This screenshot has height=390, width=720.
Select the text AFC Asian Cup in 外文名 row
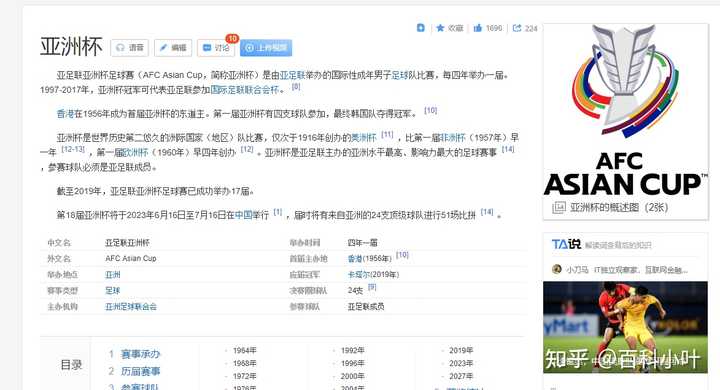click(131, 259)
